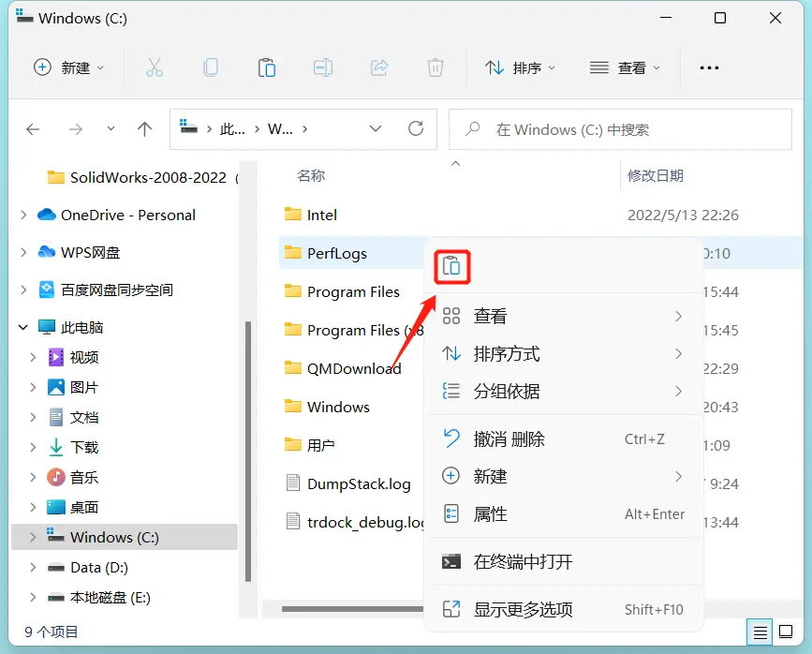The height and width of the screenshot is (654, 812).
Task: Go up one folder level
Action: coord(144,129)
